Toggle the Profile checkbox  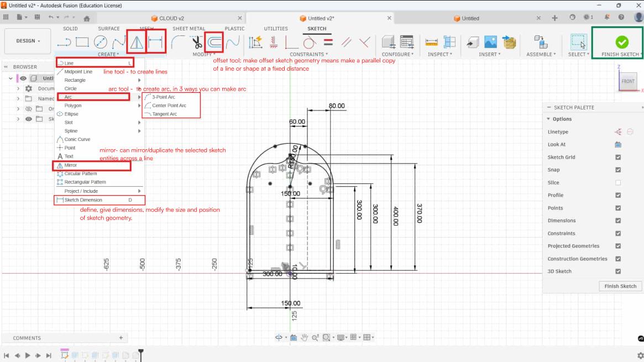tap(617, 195)
